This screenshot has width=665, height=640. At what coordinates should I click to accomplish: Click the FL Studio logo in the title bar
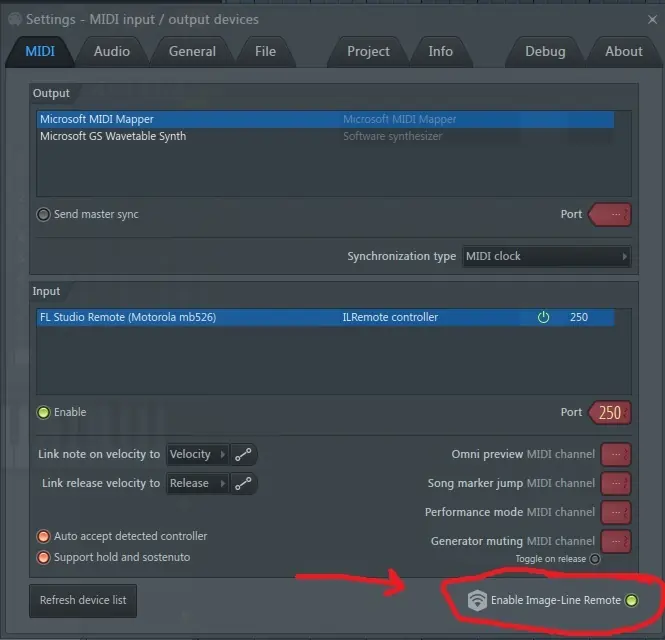(15, 19)
